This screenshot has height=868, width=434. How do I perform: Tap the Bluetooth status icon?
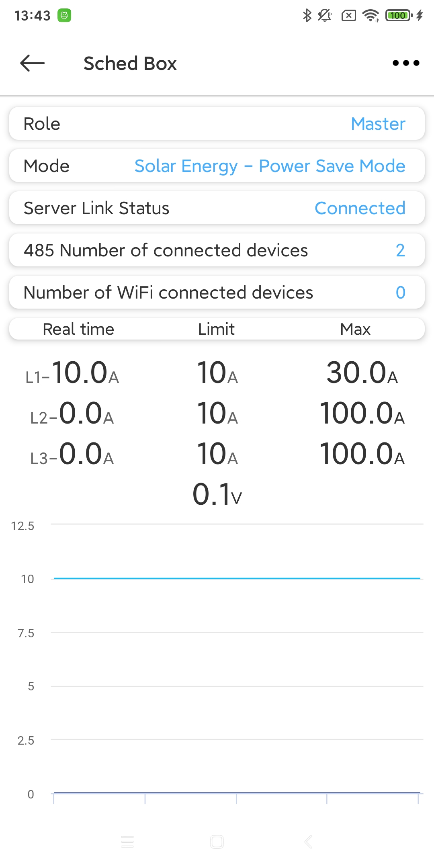(x=307, y=16)
